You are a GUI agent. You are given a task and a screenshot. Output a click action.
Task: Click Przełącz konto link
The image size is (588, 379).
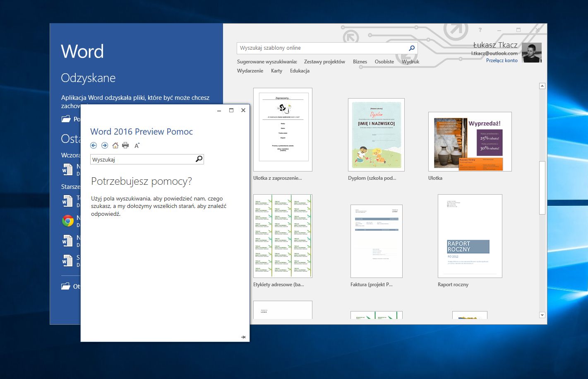[502, 60]
